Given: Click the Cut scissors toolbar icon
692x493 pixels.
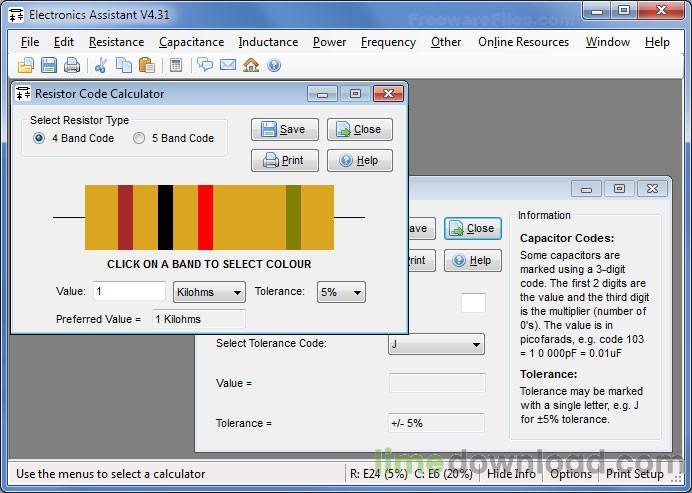Looking at the screenshot, I should click(x=101, y=65).
